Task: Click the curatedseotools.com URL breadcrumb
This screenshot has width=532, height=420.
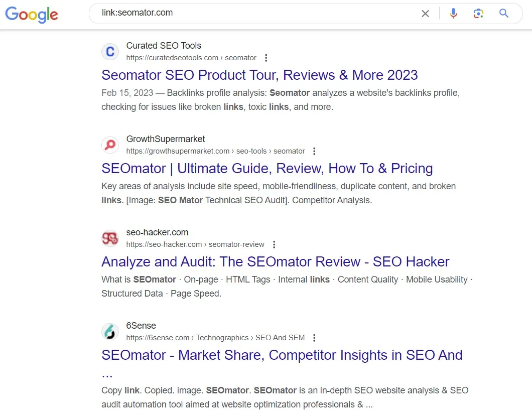Action: 191,58
